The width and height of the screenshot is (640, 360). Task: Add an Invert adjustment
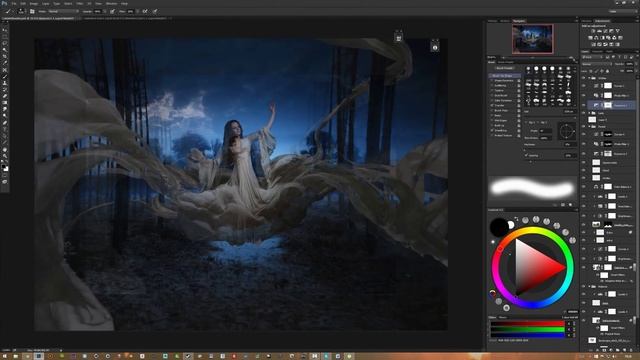click(x=593, y=44)
